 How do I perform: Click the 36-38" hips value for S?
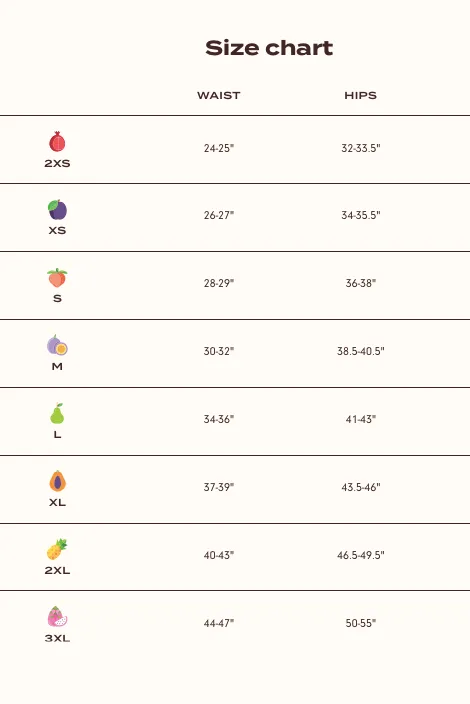click(x=361, y=283)
